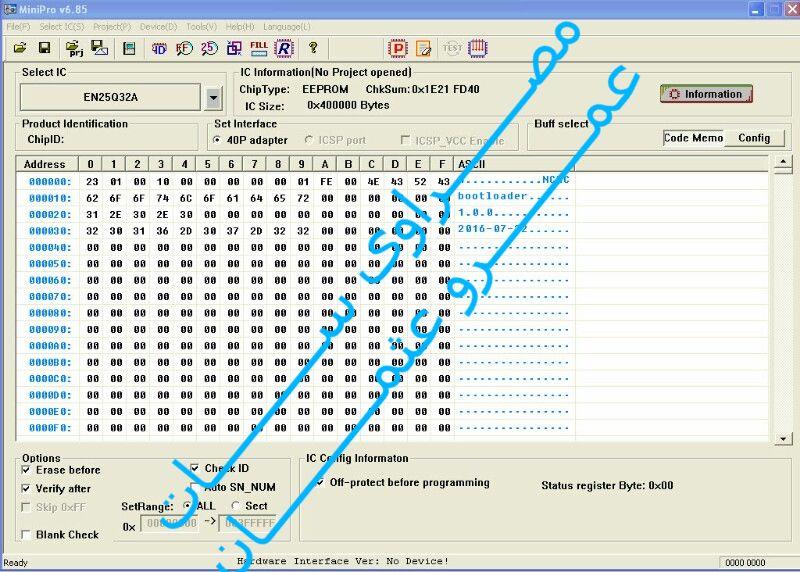Click the 'bootloader' ASCII text
The width and height of the screenshot is (800, 572).
click(492, 196)
